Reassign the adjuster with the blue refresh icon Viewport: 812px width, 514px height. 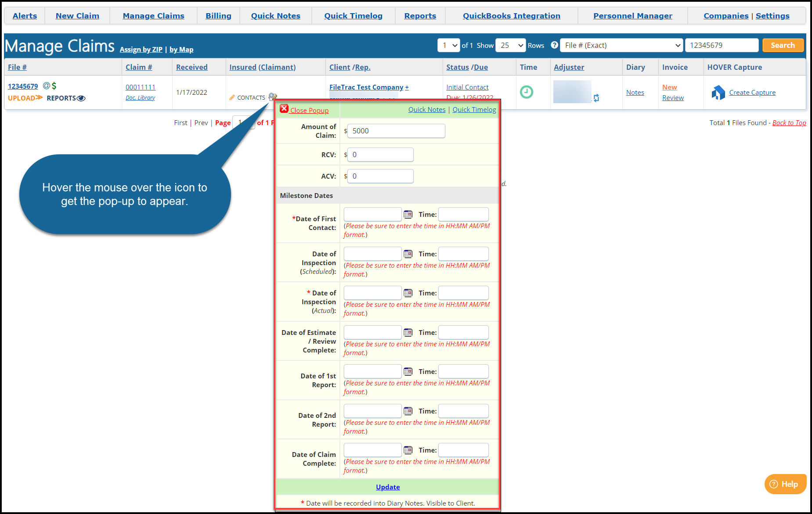[596, 98]
